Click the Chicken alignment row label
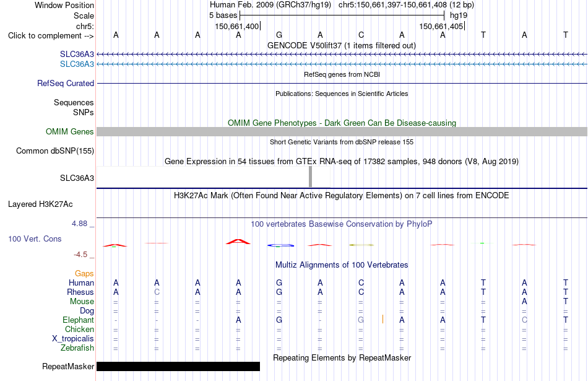588x381 pixels. point(79,329)
